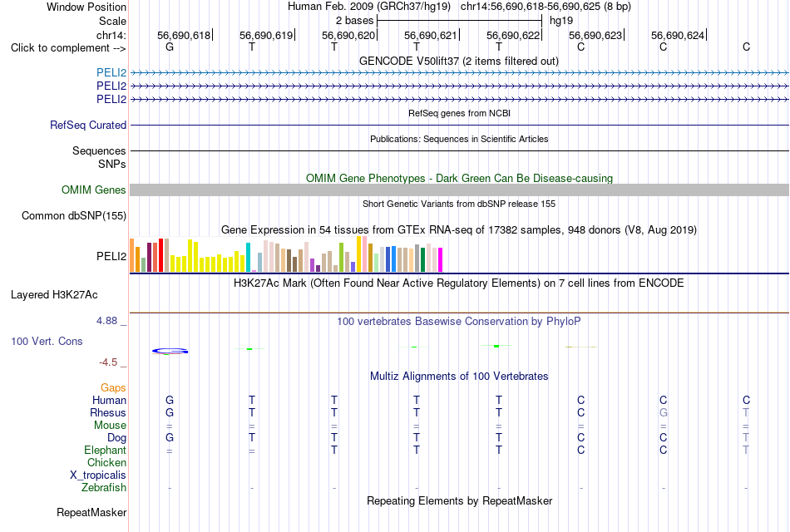The width and height of the screenshot is (790, 532).
Task: Click the gray OMIM Genes bar
Action: tap(459, 190)
